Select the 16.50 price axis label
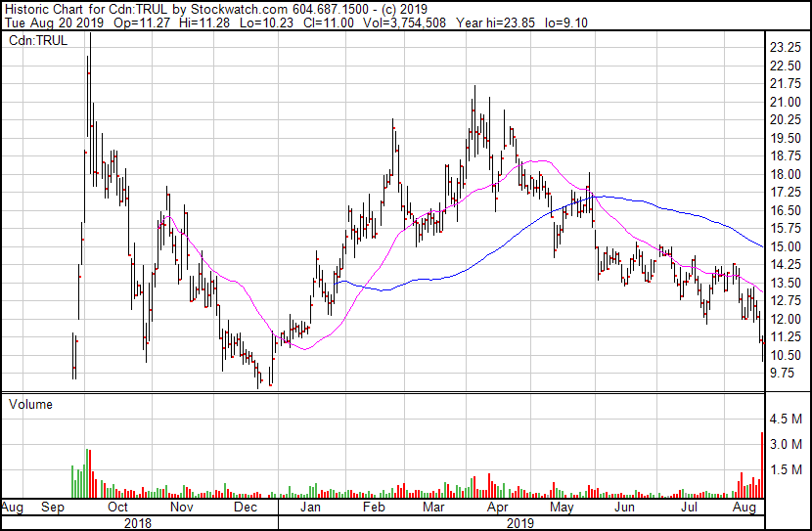Screen dimensions: 812x531 [x=786, y=210]
